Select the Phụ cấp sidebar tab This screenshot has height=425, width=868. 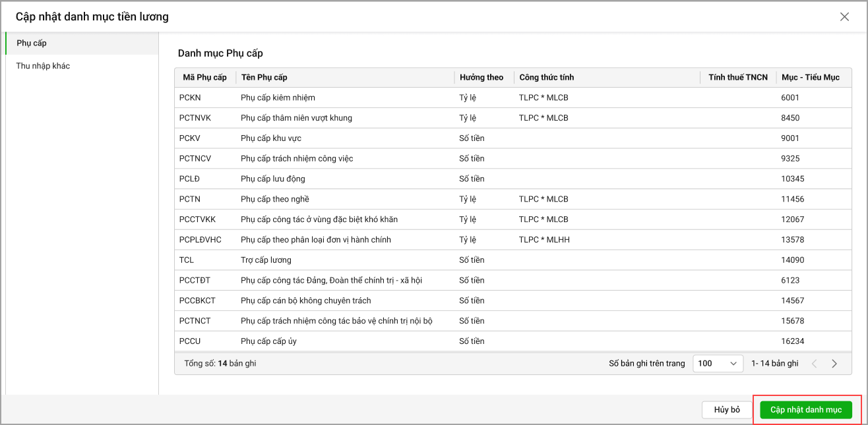point(32,43)
